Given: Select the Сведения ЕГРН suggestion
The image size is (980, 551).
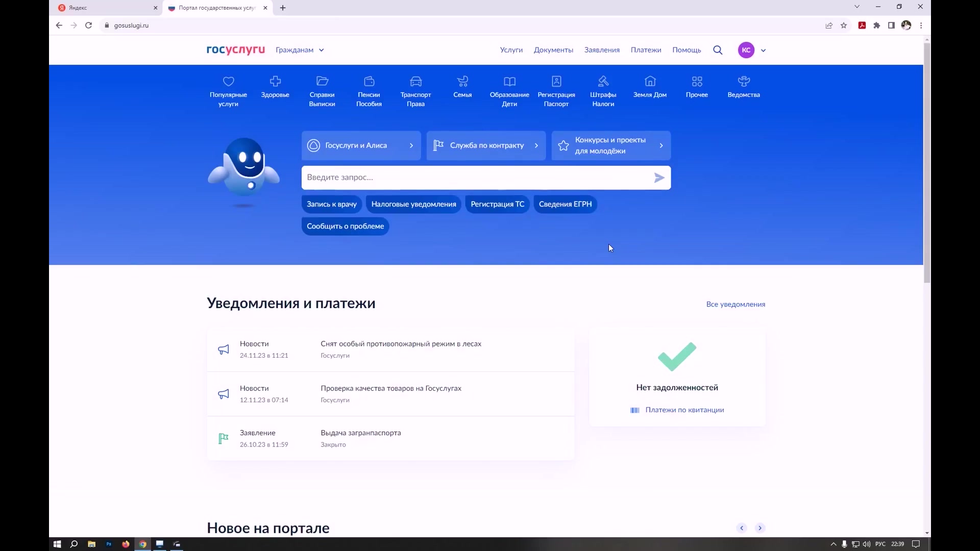Looking at the screenshot, I should coord(565,204).
